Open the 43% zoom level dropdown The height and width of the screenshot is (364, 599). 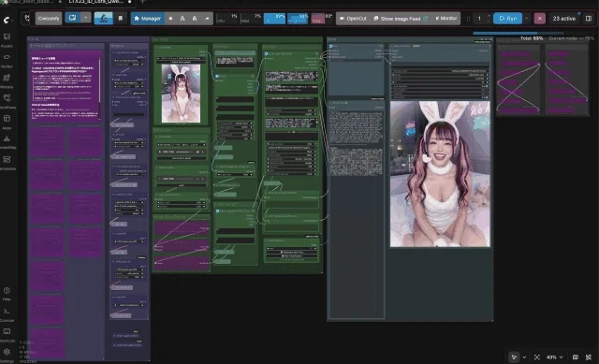pos(554,357)
